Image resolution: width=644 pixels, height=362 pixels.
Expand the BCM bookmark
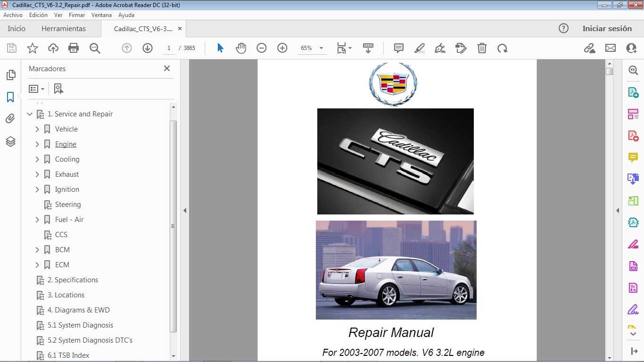pos(37,250)
